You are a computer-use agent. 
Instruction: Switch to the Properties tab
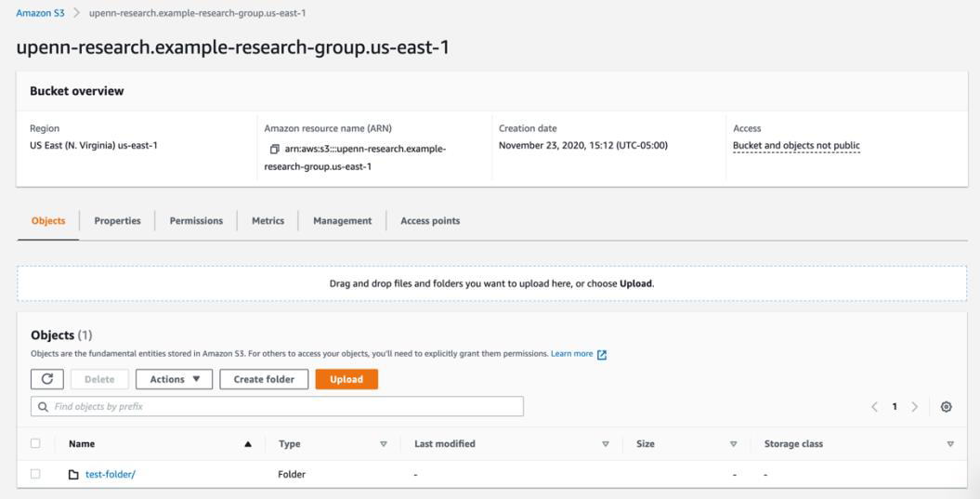tap(117, 221)
